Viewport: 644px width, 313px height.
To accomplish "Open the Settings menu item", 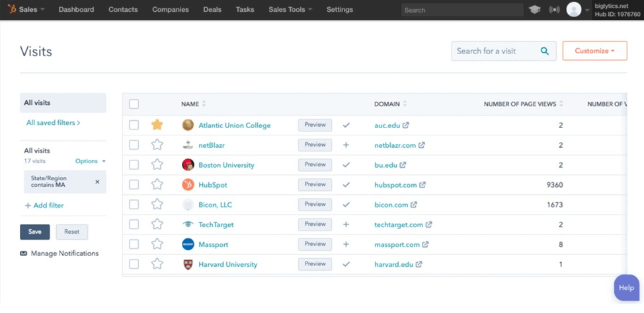I will tap(340, 9).
